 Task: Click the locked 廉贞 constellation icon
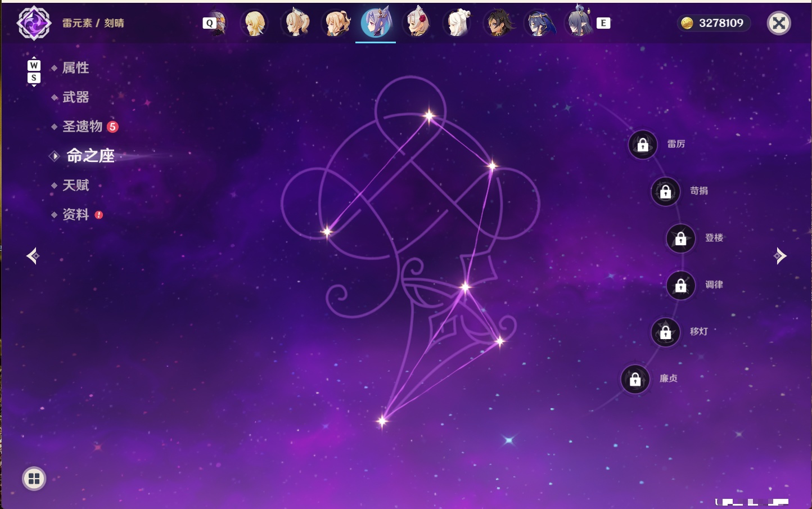point(635,379)
